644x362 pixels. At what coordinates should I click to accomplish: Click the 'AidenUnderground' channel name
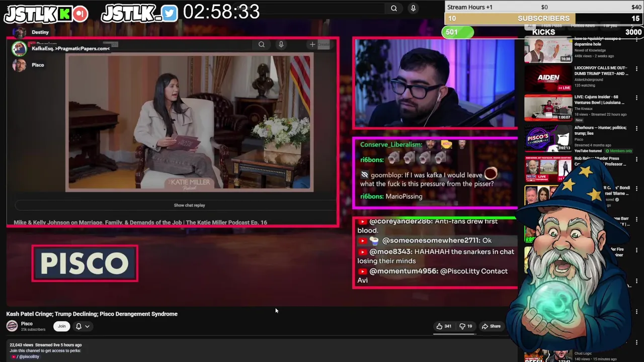[589, 79]
